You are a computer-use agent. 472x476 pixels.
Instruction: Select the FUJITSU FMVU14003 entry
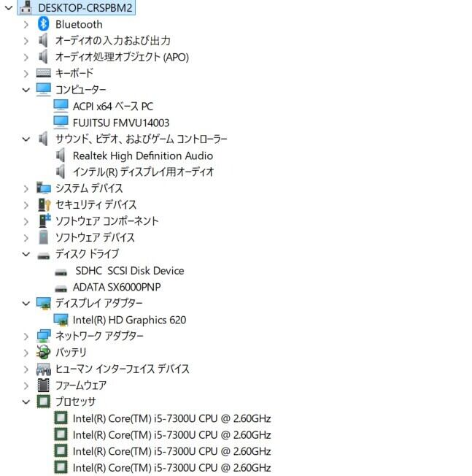pyautogui.click(x=121, y=123)
